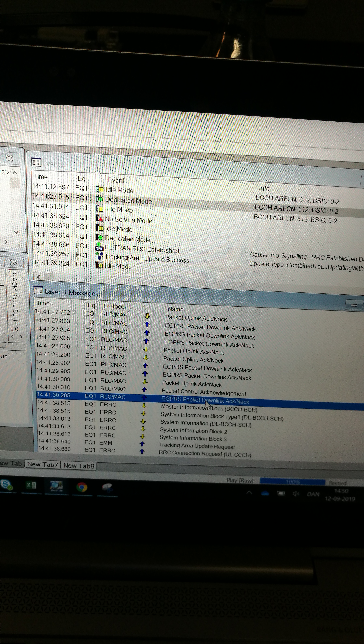The image size is (364, 644).
Task: Click the Info column header in Events
Action: 264,188
